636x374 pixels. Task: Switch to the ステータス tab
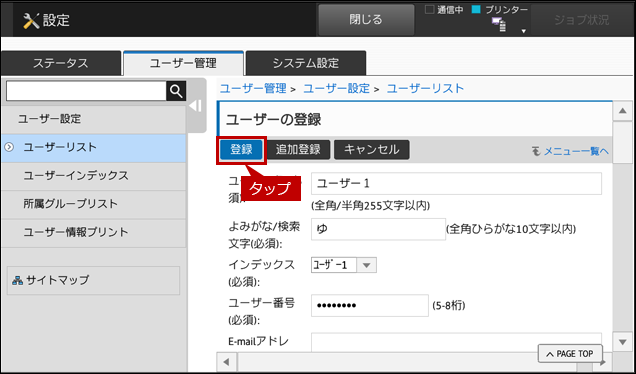pos(61,63)
